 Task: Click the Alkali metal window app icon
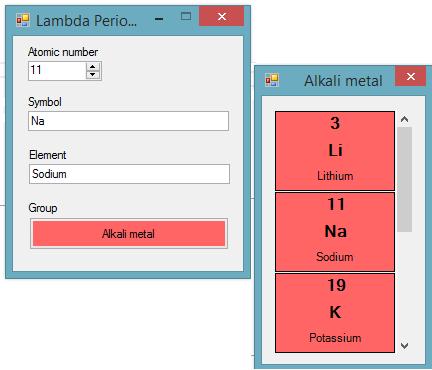pyautogui.click(x=272, y=80)
